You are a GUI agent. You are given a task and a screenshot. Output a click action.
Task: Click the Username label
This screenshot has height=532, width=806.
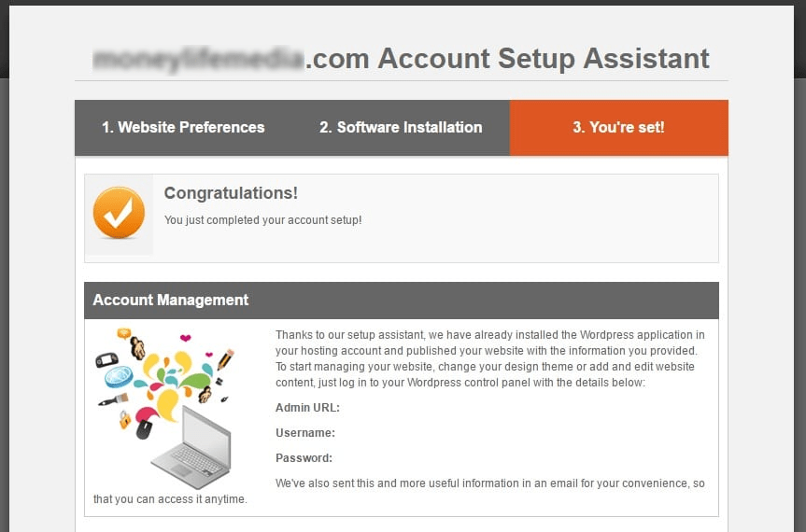pos(305,433)
